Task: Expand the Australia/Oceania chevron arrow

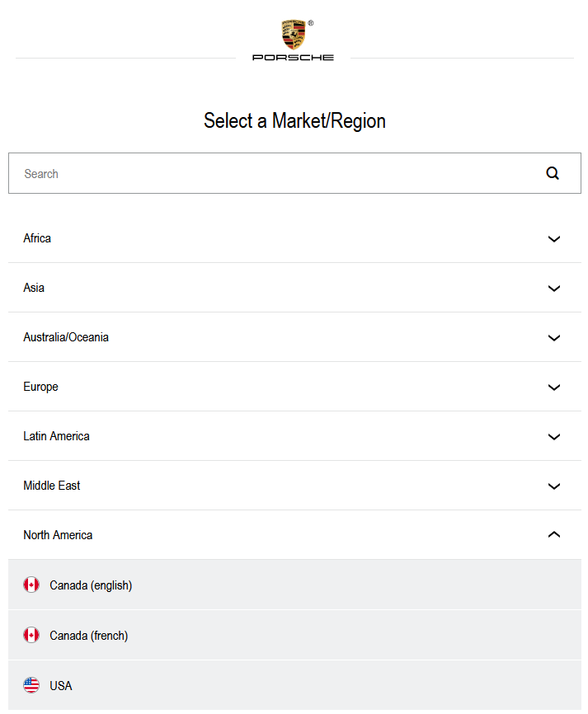Action: pos(554,338)
